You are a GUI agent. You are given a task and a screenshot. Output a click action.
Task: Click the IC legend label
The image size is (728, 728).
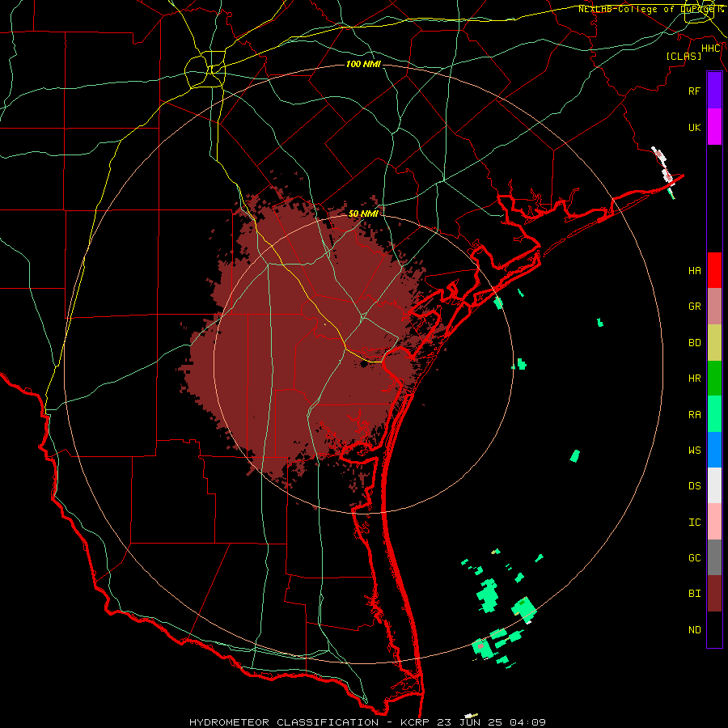[x=694, y=523]
